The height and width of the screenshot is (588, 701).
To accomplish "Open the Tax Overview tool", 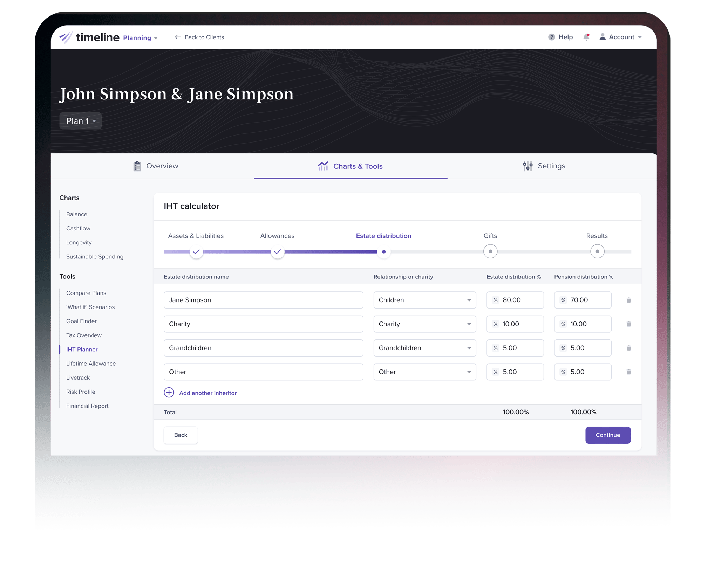I will click(84, 335).
